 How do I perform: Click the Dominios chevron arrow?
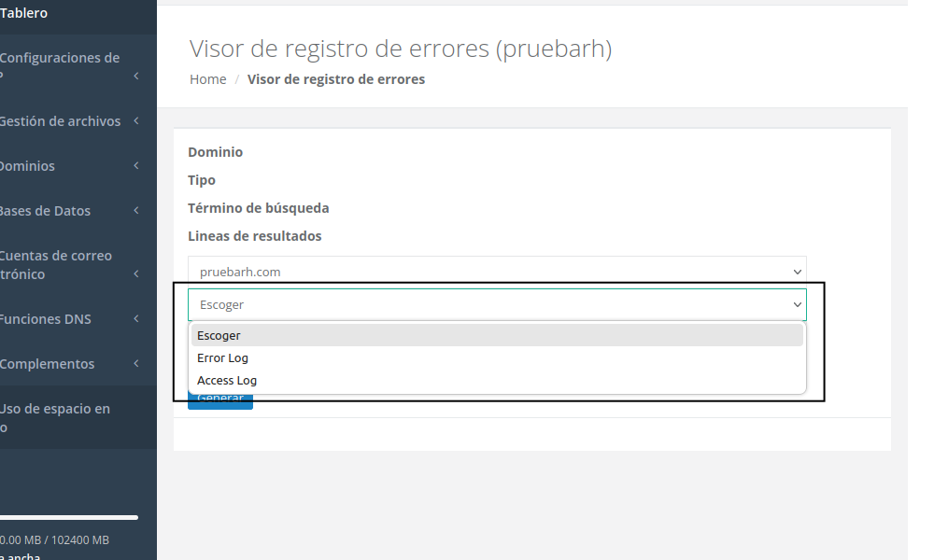pos(136,165)
